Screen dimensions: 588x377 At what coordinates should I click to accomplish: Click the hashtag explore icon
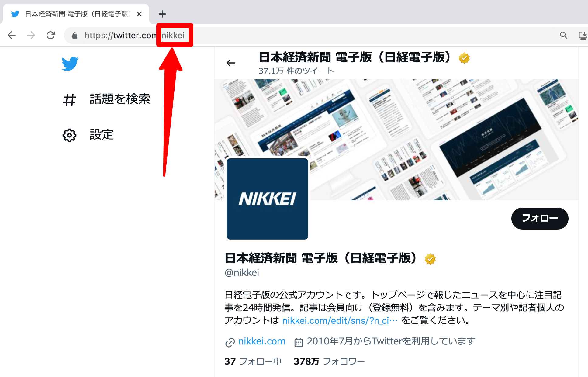click(x=69, y=100)
